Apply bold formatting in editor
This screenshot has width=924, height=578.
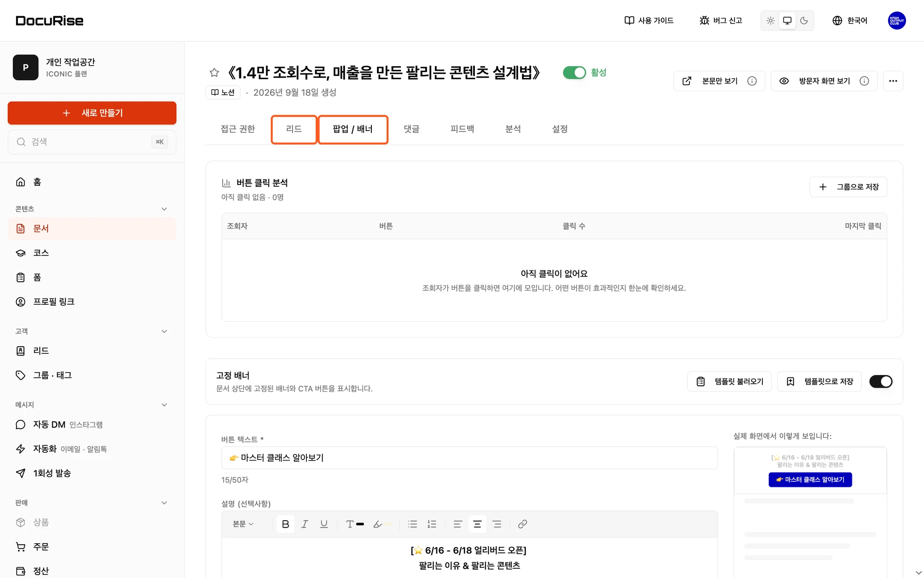tap(286, 524)
